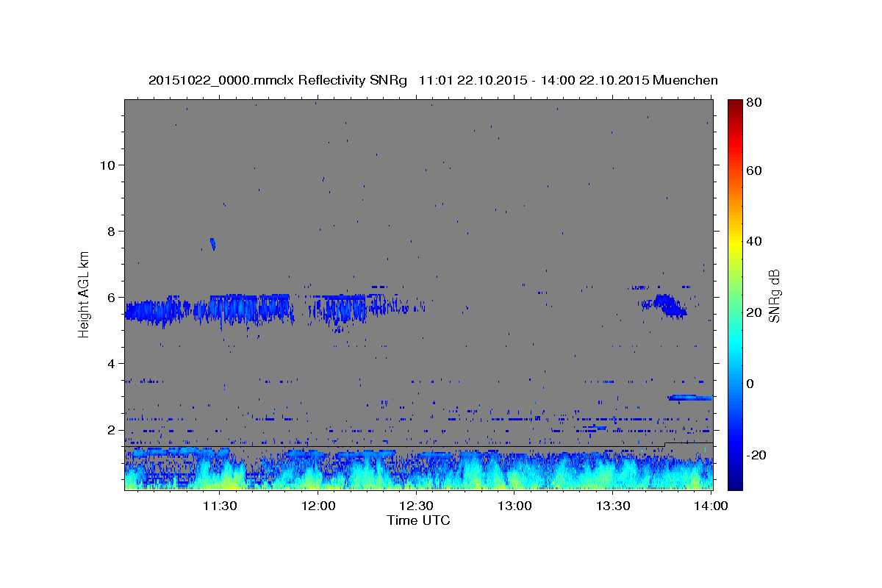
Task: Click the colorbar value 40
Action: (x=756, y=241)
